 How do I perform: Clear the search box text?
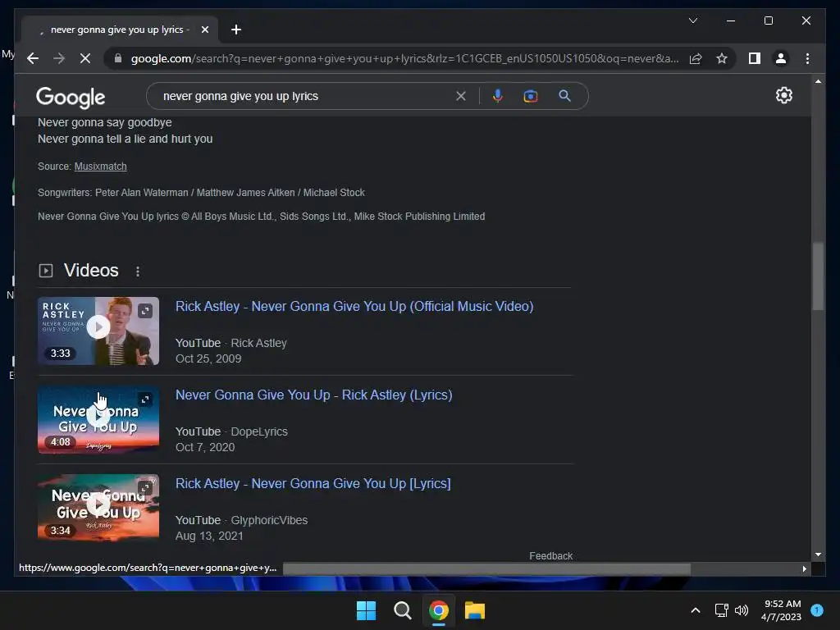(461, 96)
